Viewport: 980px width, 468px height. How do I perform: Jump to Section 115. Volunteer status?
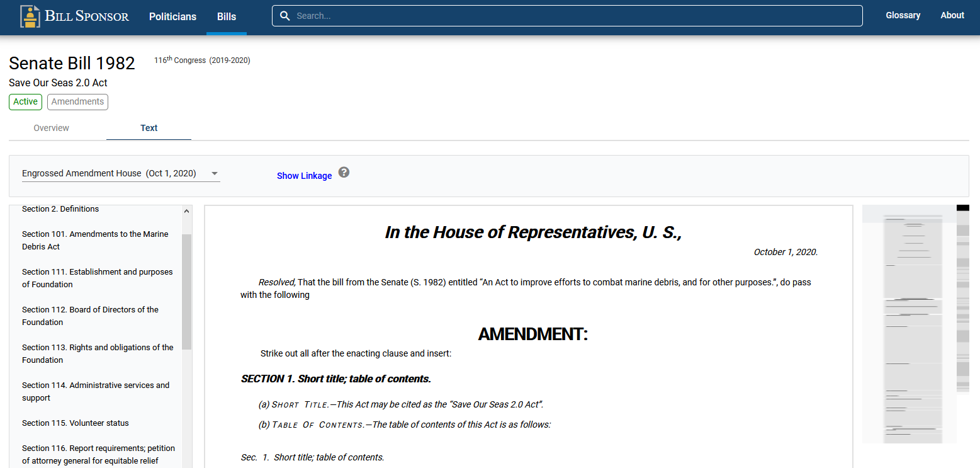point(76,423)
